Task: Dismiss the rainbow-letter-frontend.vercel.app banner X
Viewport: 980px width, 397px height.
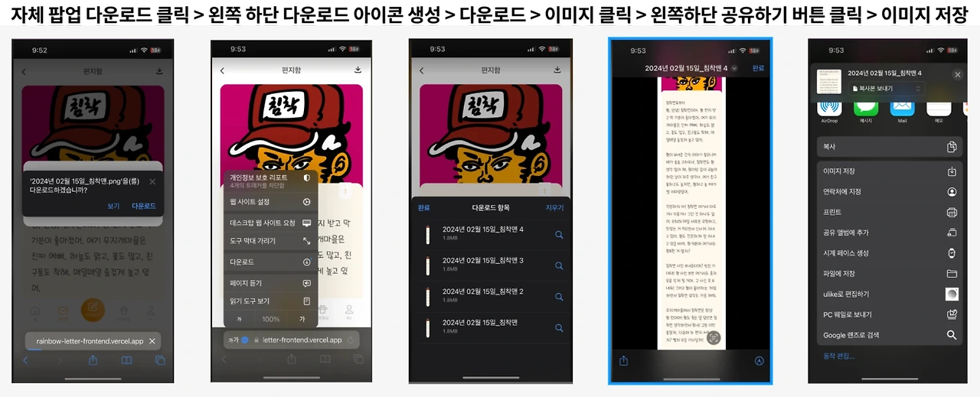Action: pos(152,341)
